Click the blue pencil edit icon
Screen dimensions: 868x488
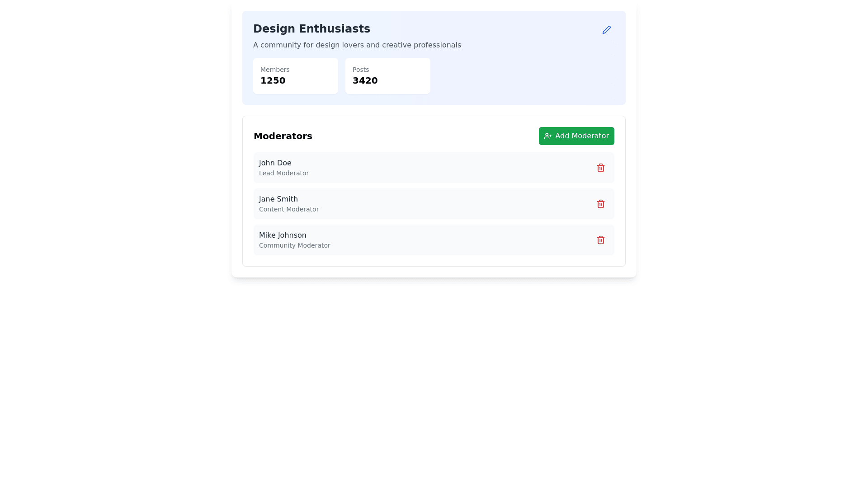click(x=606, y=30)
